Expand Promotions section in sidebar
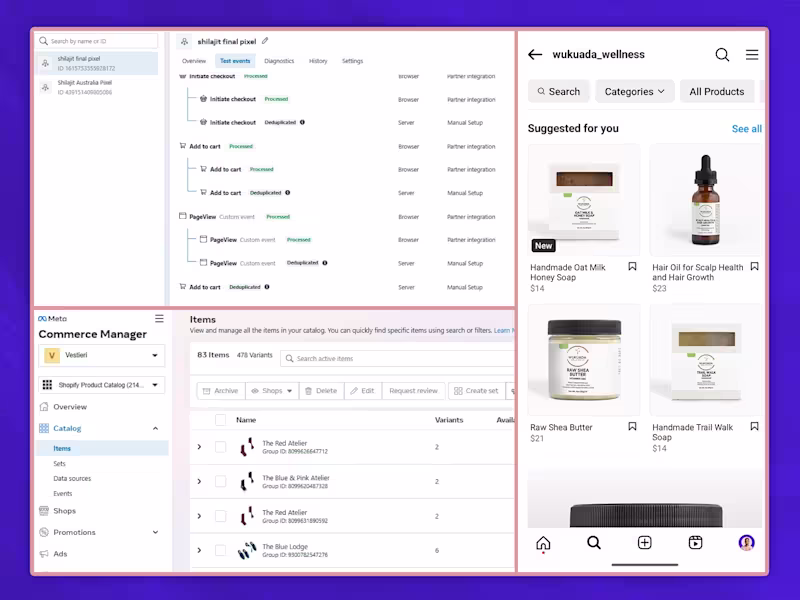 click(155, 532)
